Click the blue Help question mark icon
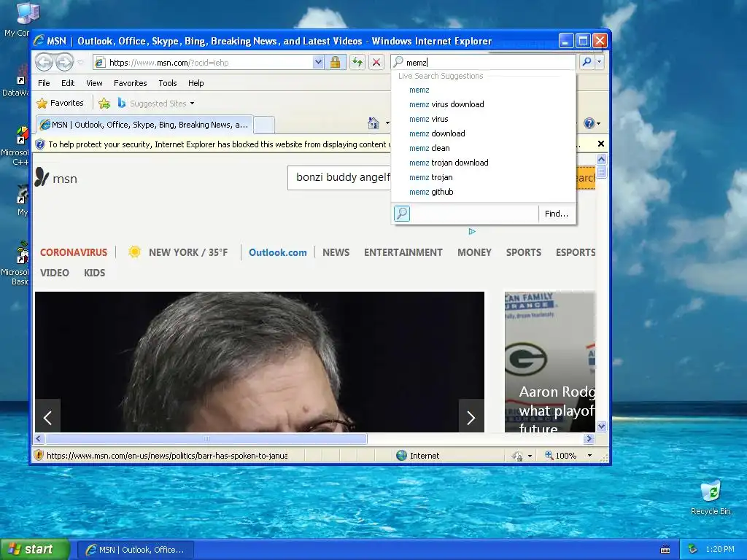 click(x=589, y=123)
